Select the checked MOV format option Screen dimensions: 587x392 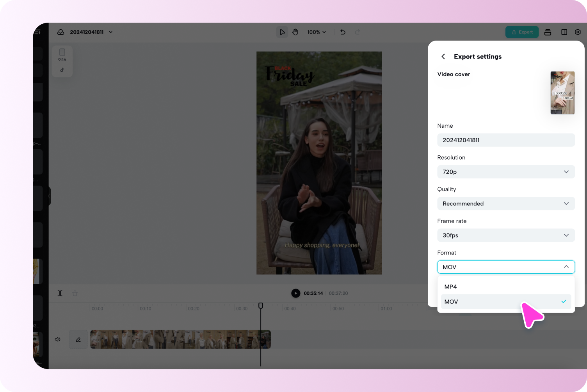pos(506,301)
